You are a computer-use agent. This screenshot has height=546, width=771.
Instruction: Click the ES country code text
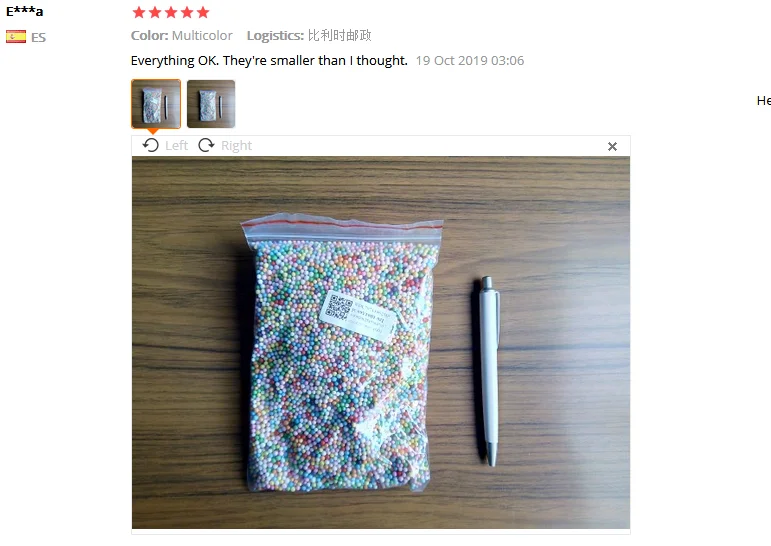38,37
